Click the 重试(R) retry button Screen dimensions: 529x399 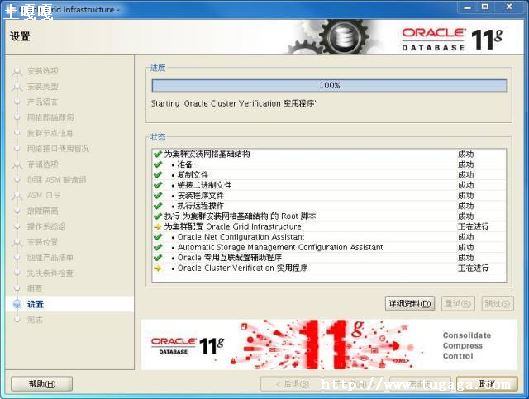click(457, 304)
